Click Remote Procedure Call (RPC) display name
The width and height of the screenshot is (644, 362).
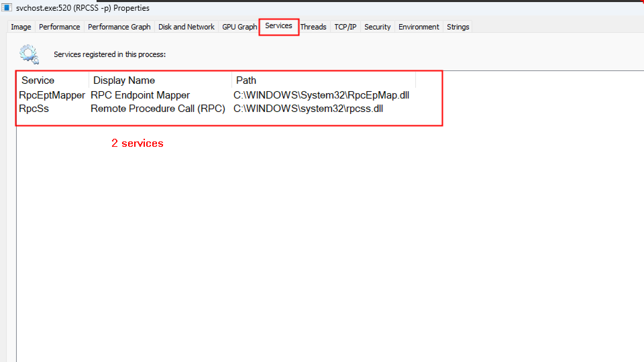[x=158, y=109]
